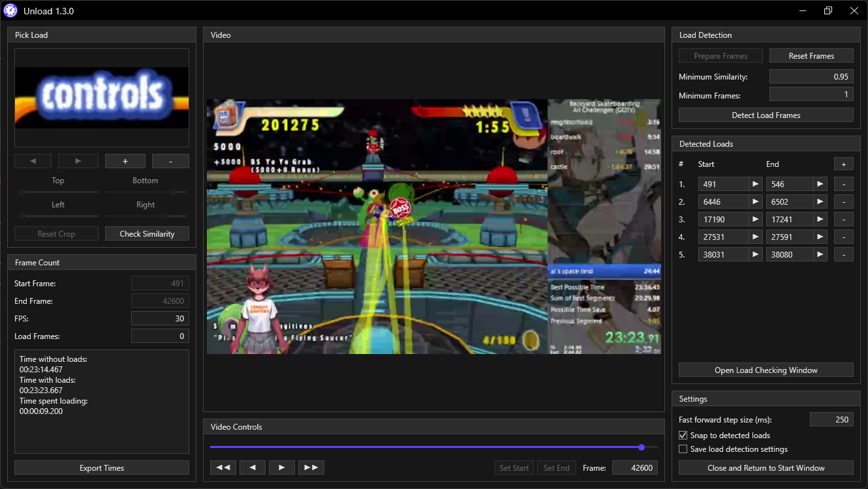Delete detected load row 4

tap(844, 237)
